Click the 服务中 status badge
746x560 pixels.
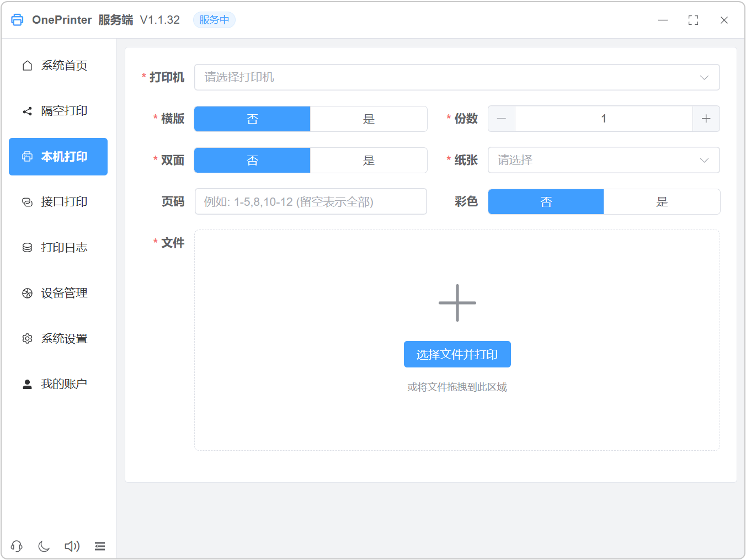214,20
